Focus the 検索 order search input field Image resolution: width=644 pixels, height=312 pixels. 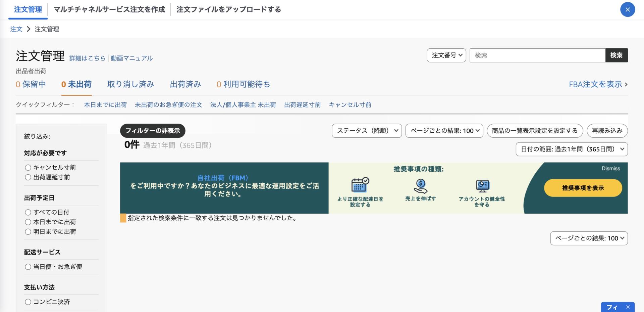point(537,55)
